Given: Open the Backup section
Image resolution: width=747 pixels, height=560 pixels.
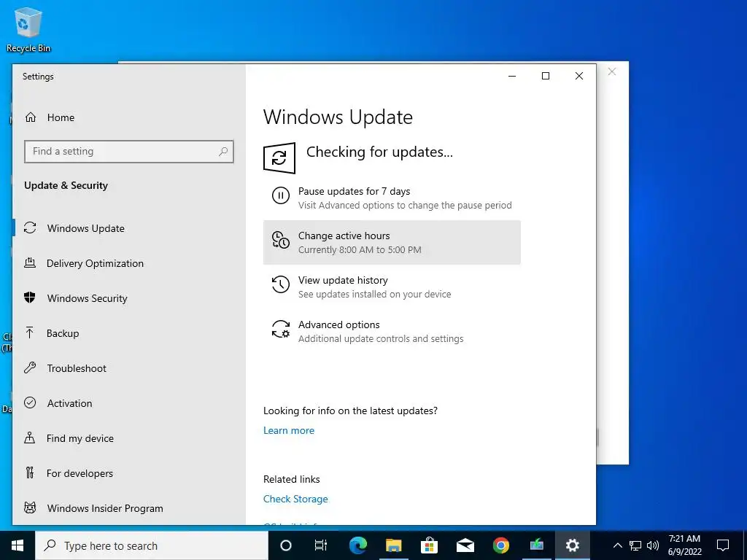Looking at the screenshot, I should tap(128, 332).
